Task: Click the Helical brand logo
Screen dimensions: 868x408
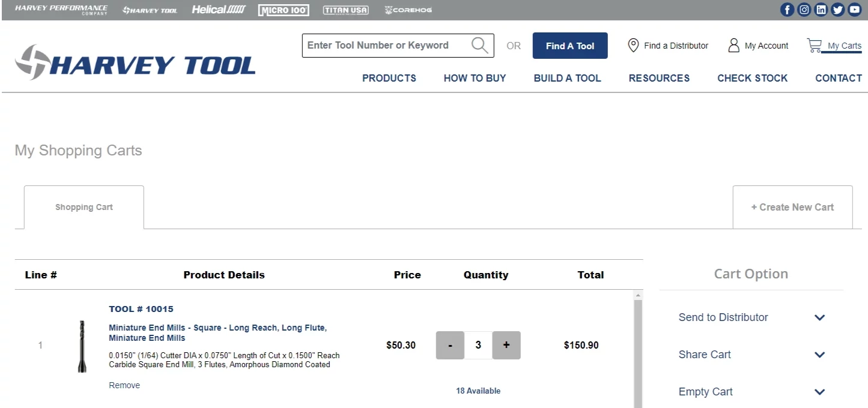Action: coord(218,10)
